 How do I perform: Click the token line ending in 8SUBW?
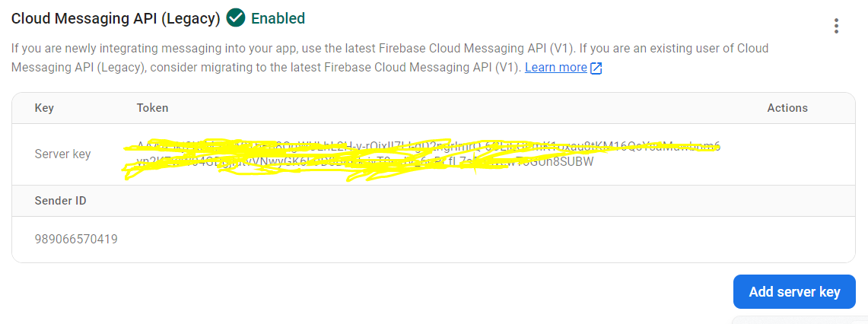pos(365,162)
